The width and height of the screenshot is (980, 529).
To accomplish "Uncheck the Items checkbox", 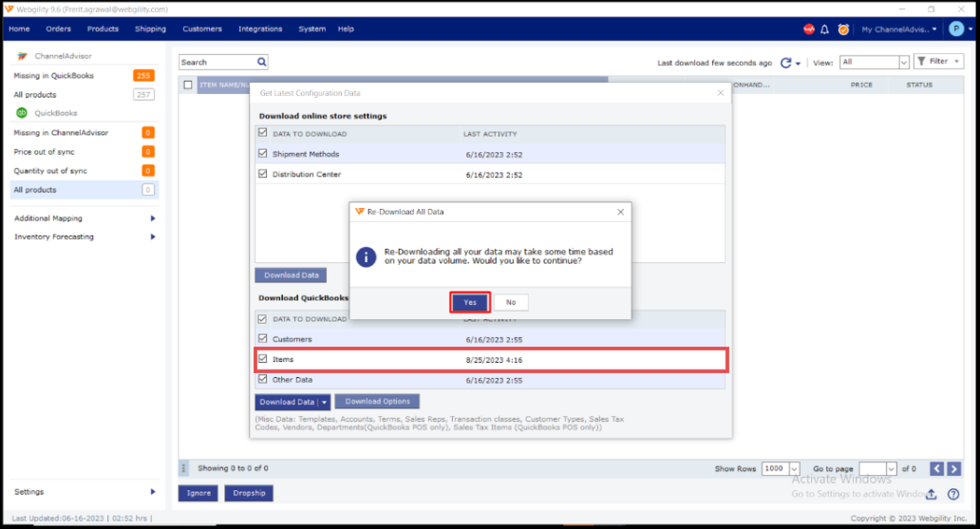I will (262, 358).
